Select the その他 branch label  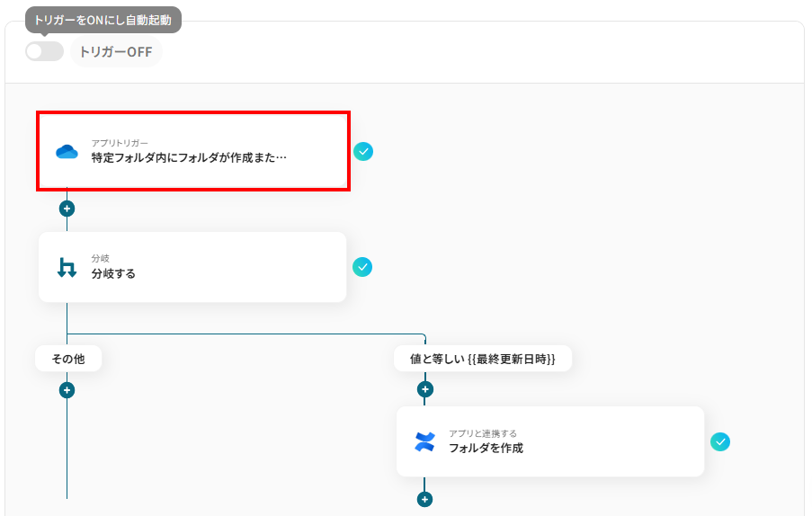(68, 359)
